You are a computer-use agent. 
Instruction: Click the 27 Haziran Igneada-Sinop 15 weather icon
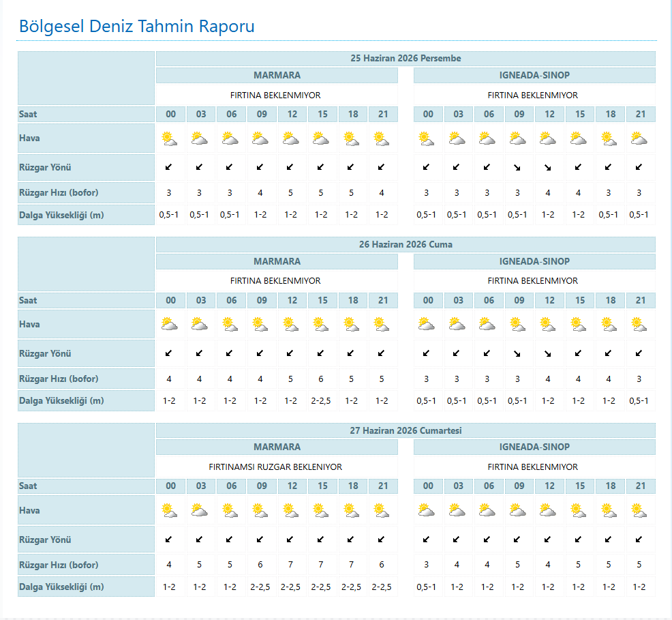pyautogui.click(x=578, y=511)
